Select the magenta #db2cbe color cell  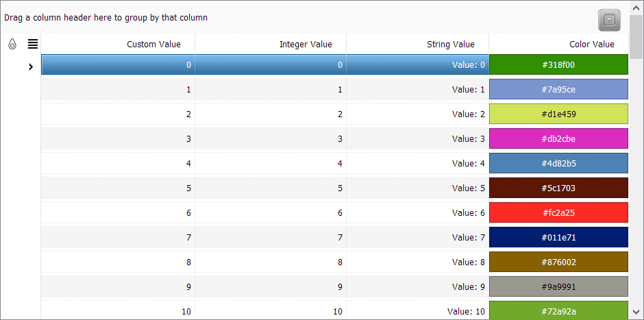[558, 138]
